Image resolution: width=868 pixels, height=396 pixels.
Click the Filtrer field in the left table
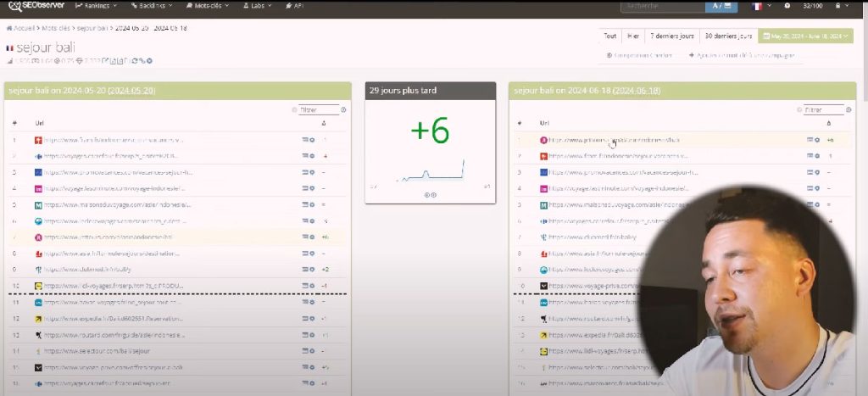(319, 109)
